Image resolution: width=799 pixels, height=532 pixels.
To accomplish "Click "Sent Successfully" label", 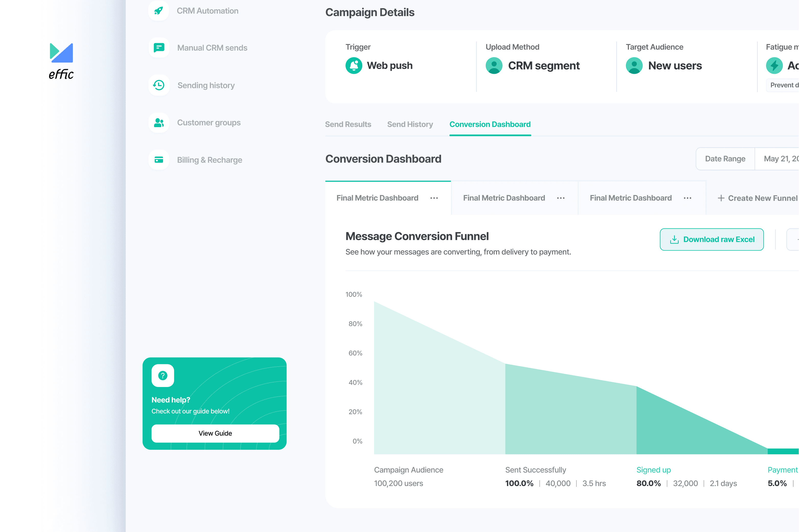I will 536,470.
